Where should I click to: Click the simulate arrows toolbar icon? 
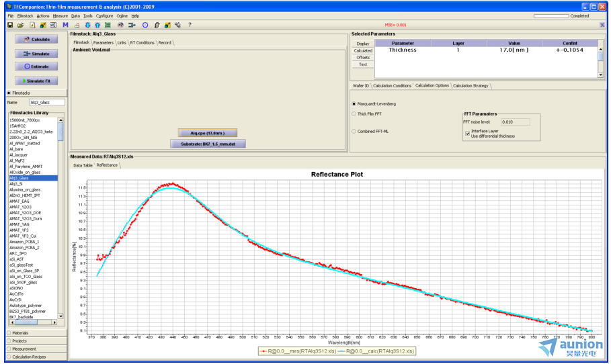pos(132,25)
